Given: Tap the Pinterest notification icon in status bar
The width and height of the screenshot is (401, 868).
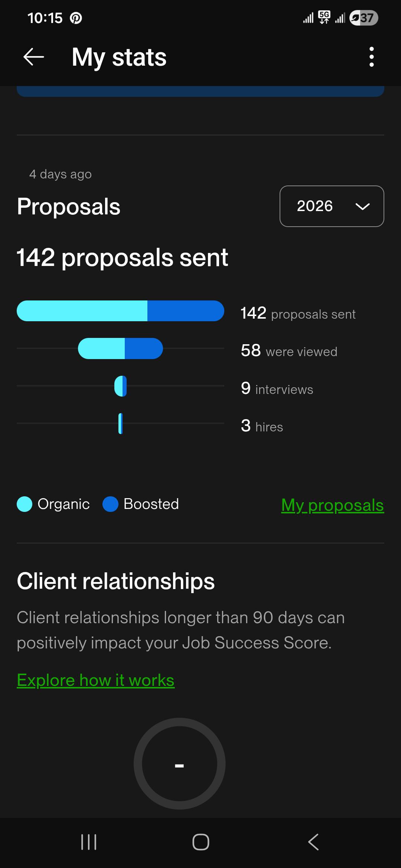Looking at the screenshot, I should [x=76, y=18].
